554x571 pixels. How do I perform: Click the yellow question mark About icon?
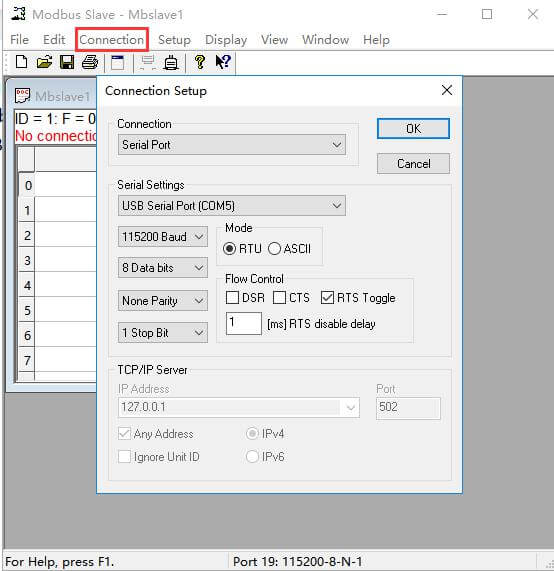199,62
